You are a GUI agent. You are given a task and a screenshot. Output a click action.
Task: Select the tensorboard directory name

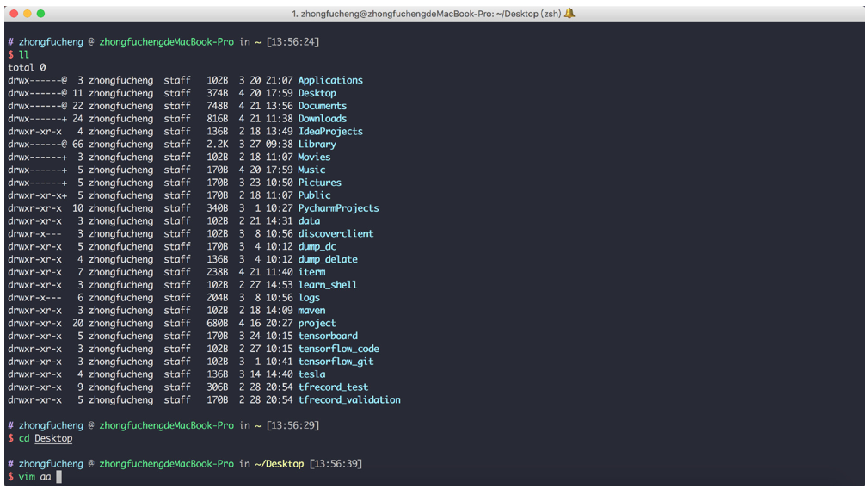(x=328, y=336)
